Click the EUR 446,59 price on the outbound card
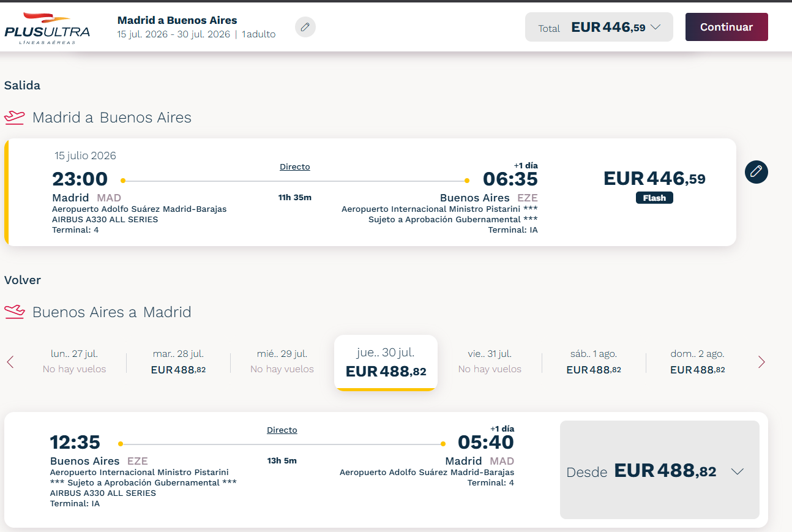Screen dimensions: 792x532 click(655, 178)
